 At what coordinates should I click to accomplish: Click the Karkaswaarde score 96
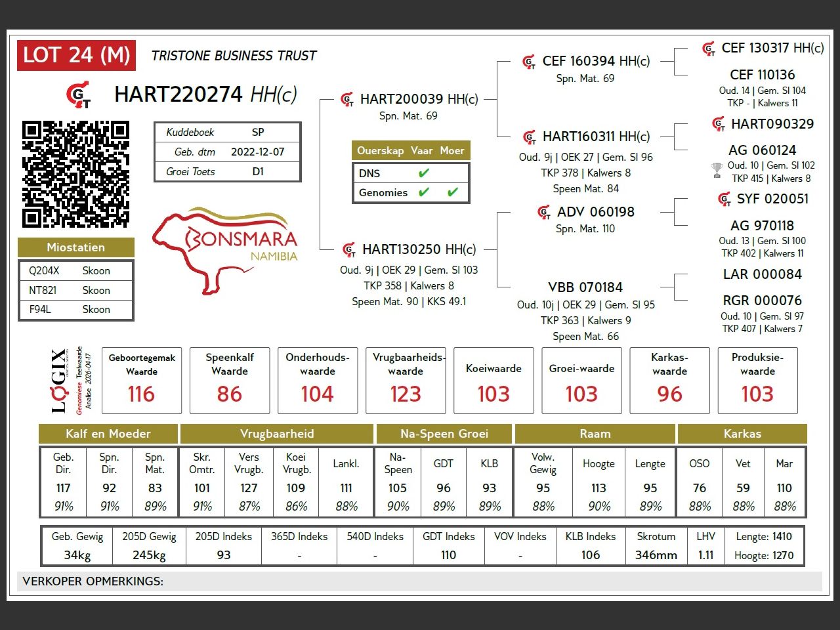pyautogui.click(x=670, y=394)
